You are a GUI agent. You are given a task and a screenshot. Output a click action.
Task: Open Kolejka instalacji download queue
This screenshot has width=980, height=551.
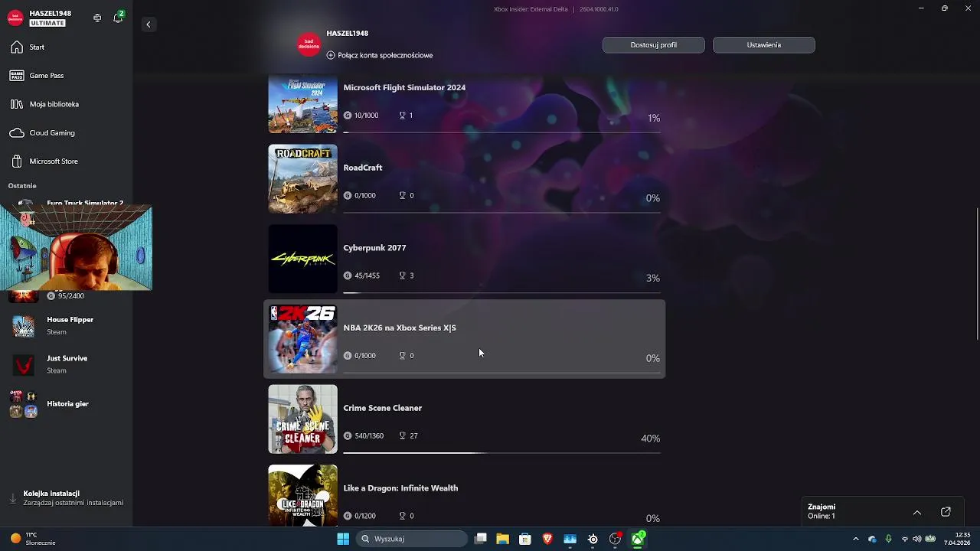[66, 498]
